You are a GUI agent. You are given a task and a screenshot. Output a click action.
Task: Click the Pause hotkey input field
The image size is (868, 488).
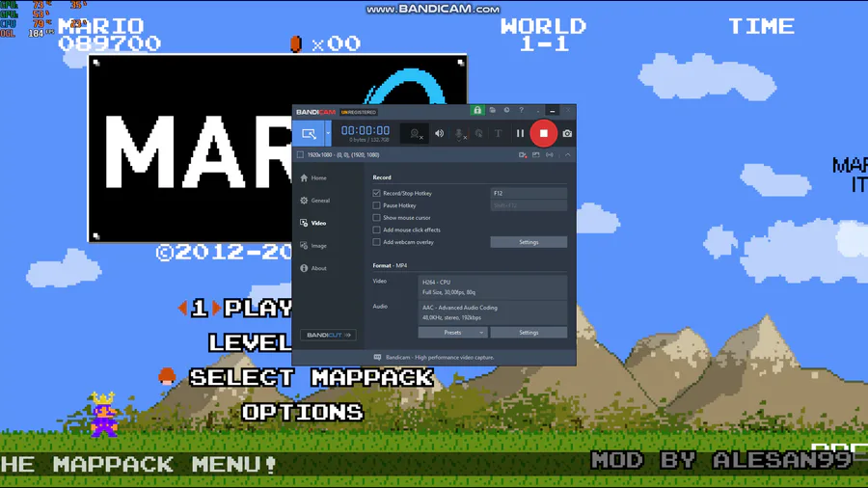click(529, 205)
